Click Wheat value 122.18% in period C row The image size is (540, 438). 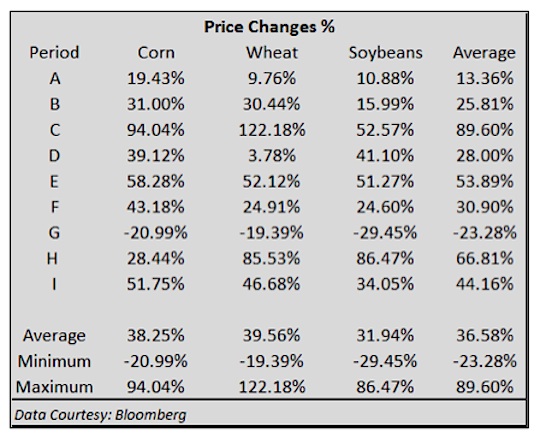click(272, 130)
